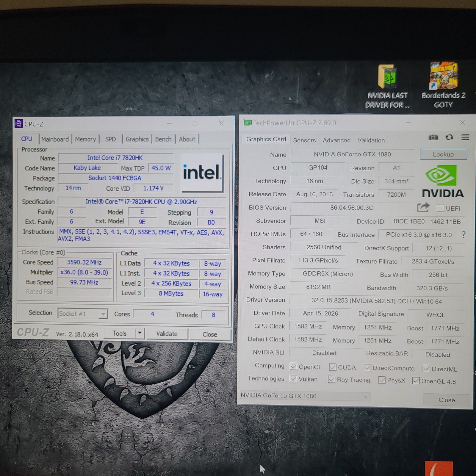Open the NVIDIA LAST DRIVER FOR folder on desktop
Viewport: 476px width, 476px height.
[x=387, y=86]
